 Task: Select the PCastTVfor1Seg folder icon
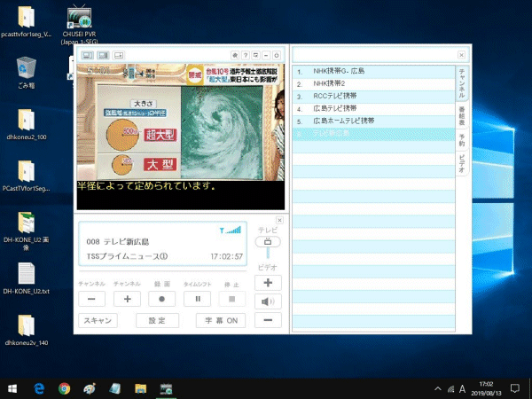pos(27,176)
